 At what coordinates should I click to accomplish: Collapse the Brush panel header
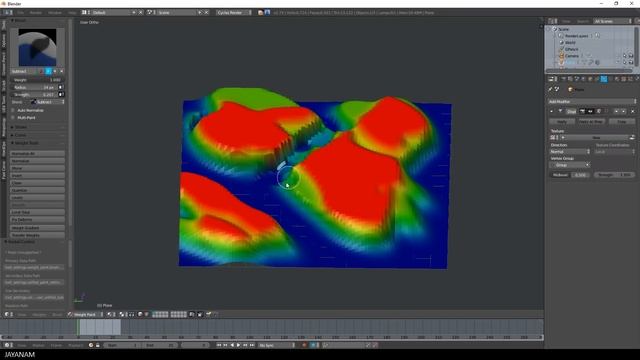19,20
